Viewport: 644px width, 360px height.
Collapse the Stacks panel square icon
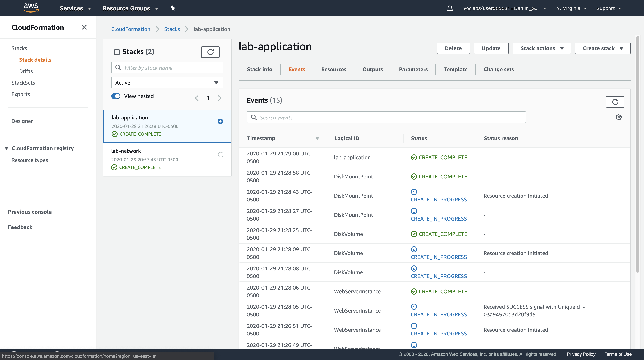(x=117, y=52)
